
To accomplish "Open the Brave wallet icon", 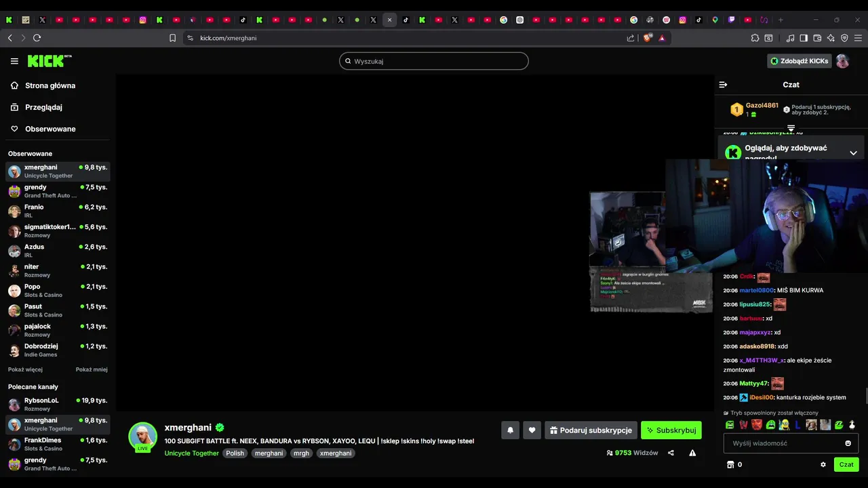I will point(817,38).
